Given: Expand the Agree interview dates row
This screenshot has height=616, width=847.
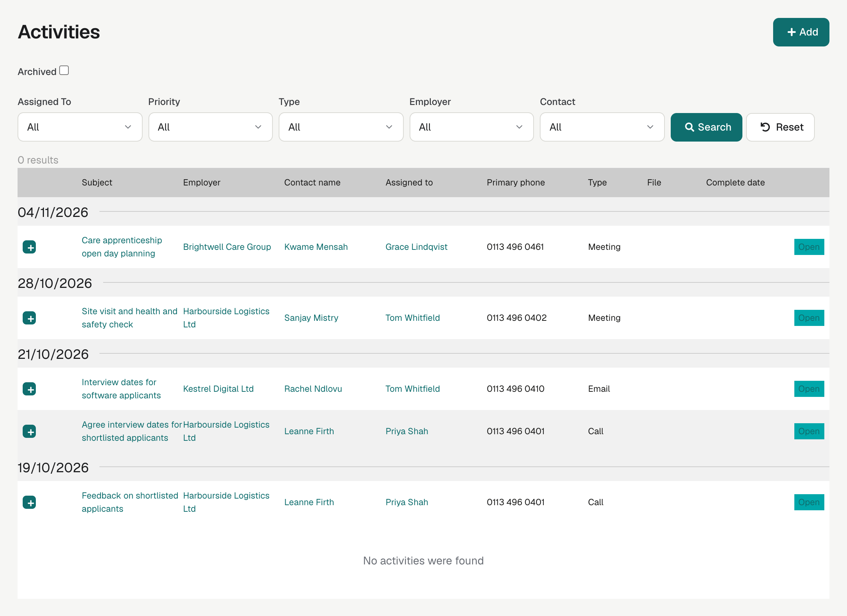Looking at the screenshot, I should click(29, 432).
